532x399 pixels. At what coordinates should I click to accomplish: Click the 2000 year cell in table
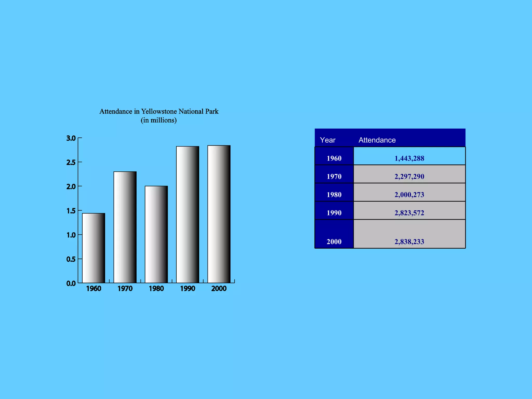[334, 241]
